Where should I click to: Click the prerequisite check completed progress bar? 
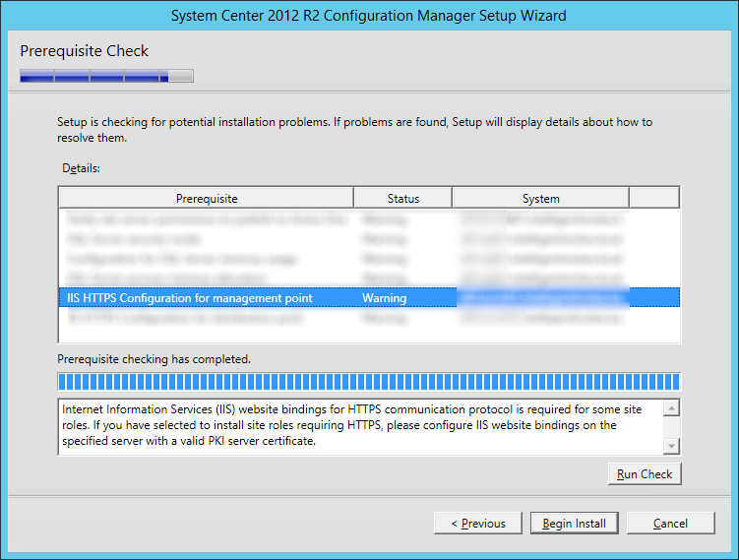coord(369,382)
